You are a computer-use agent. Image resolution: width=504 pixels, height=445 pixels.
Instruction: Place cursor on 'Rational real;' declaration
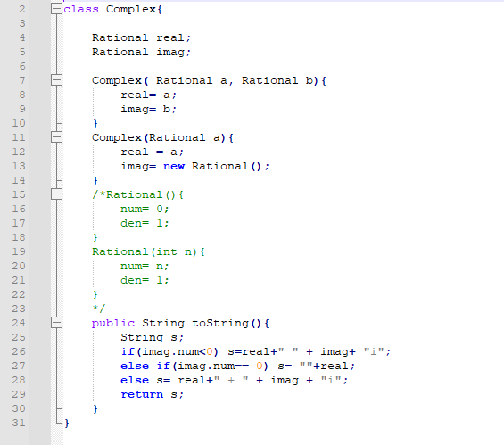coord(142,38)
